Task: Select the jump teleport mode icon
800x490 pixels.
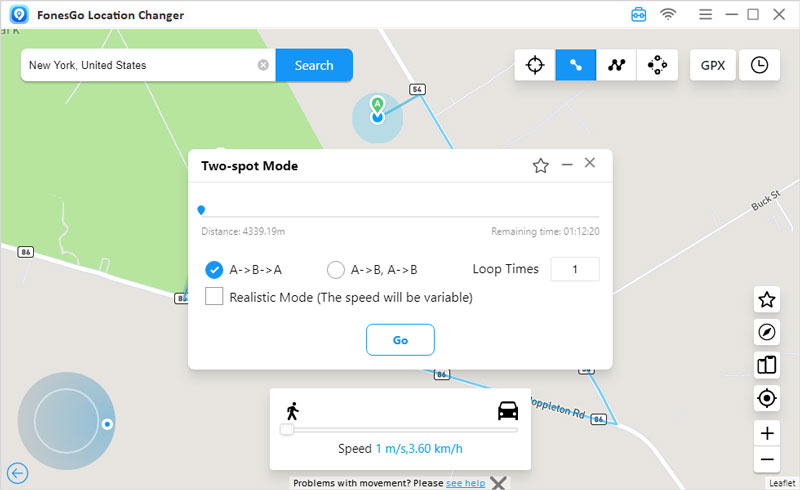Action: click(x=657, y=65)
